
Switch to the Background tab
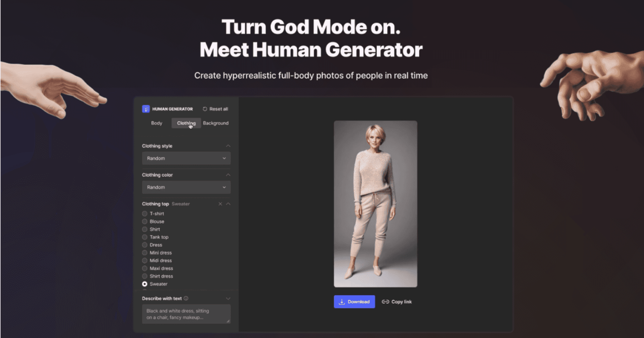(216, 123)
